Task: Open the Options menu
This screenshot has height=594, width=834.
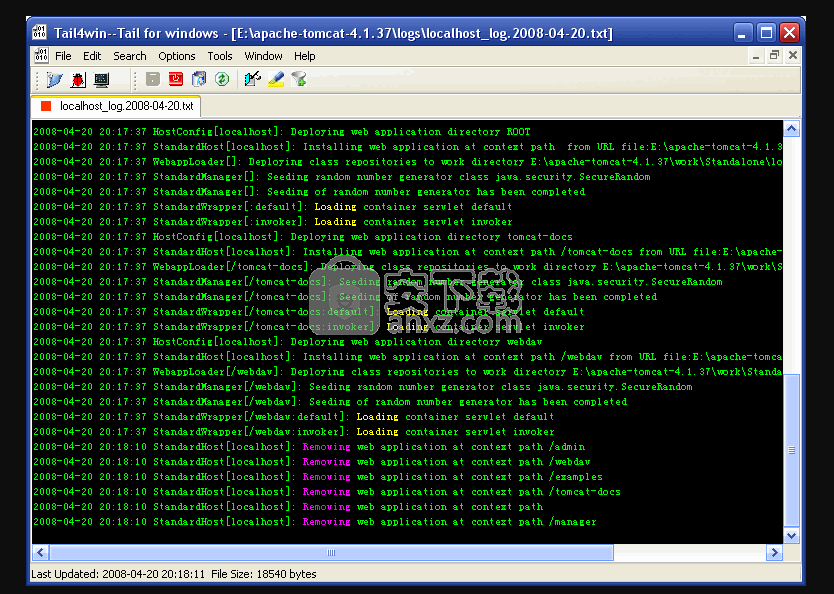Action: [x=177, y=56]
